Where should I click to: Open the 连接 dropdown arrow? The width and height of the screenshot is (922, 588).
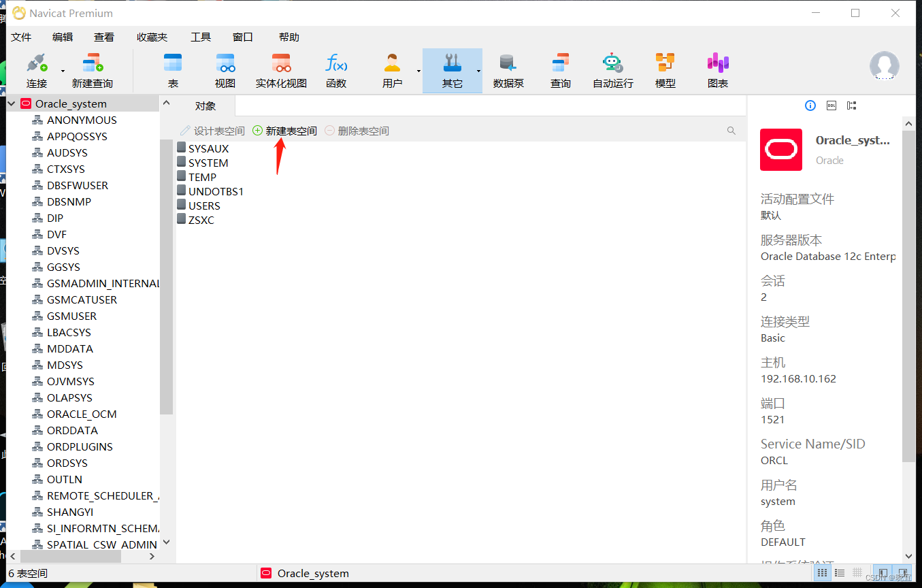point(63,71)
